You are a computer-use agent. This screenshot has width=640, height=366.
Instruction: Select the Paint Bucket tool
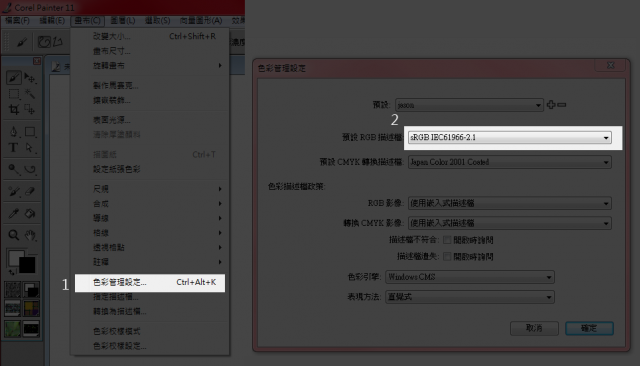click(x=30, y=213)
